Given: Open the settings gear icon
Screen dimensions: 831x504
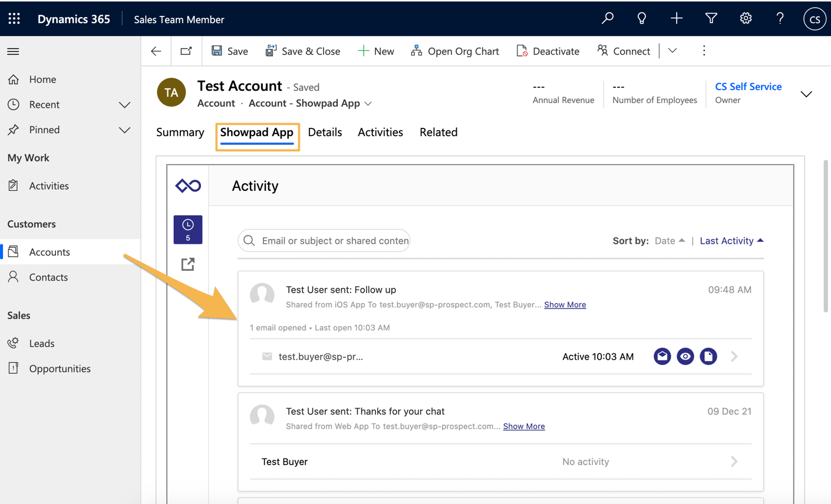Looking at the screenshot, I should [746, 19].
